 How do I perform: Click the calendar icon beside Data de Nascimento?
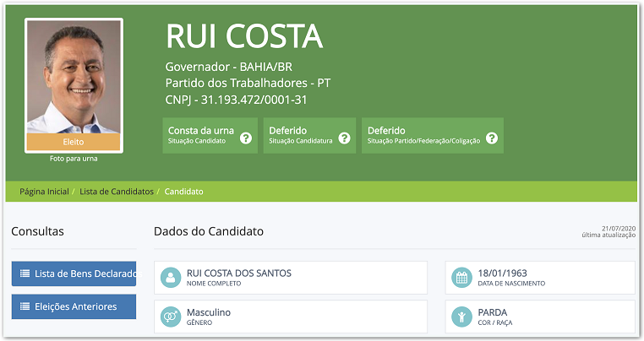coord(461,277)
